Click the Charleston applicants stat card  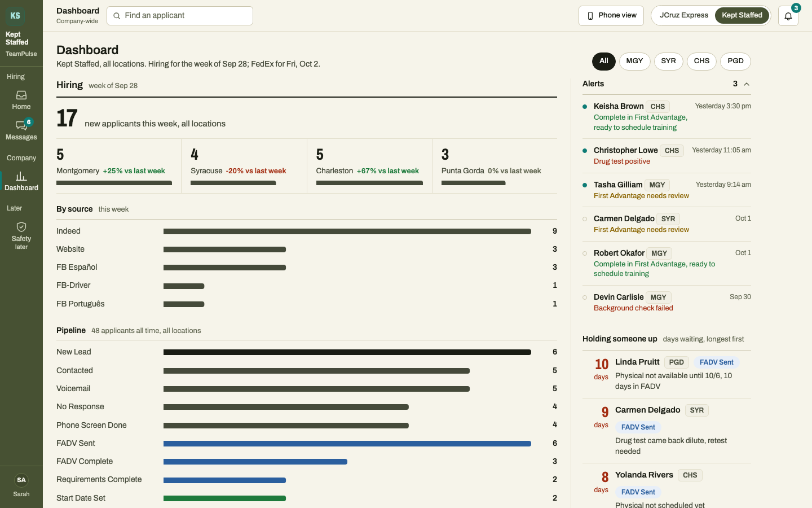pos(369,166)
